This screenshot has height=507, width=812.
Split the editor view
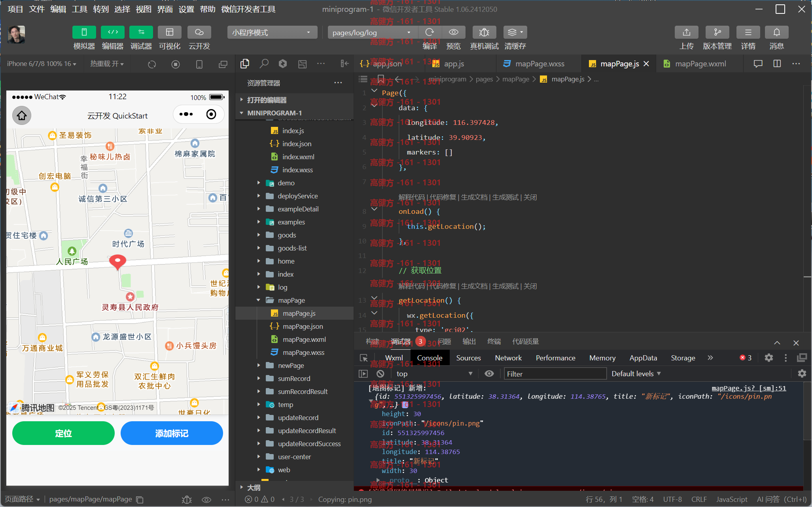coord(777,64)
